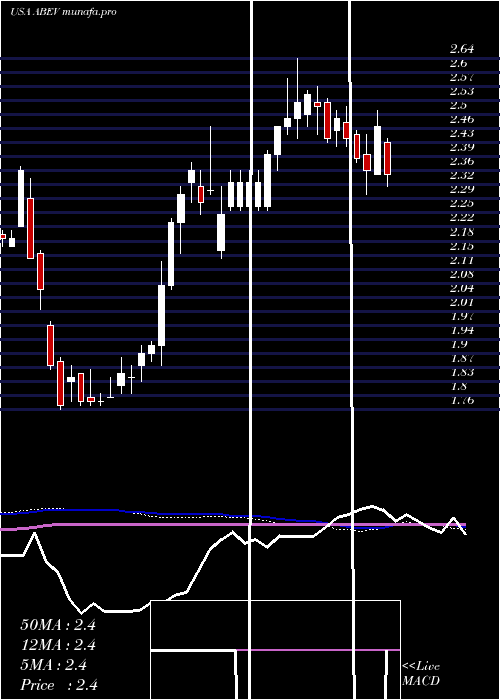Select the 2.43 price axis label

tap(462, 133)
